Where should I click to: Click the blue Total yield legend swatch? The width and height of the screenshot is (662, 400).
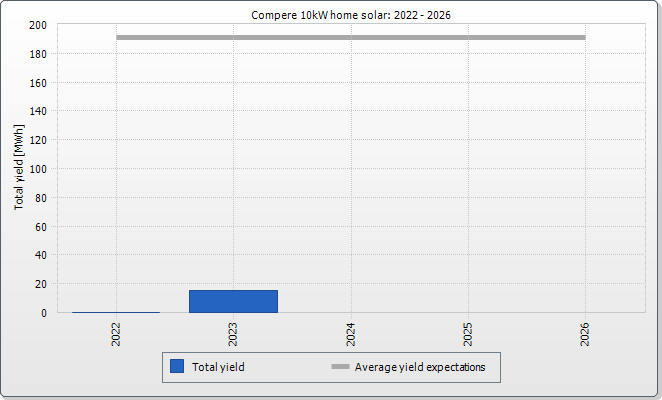(x=177, y=367)
